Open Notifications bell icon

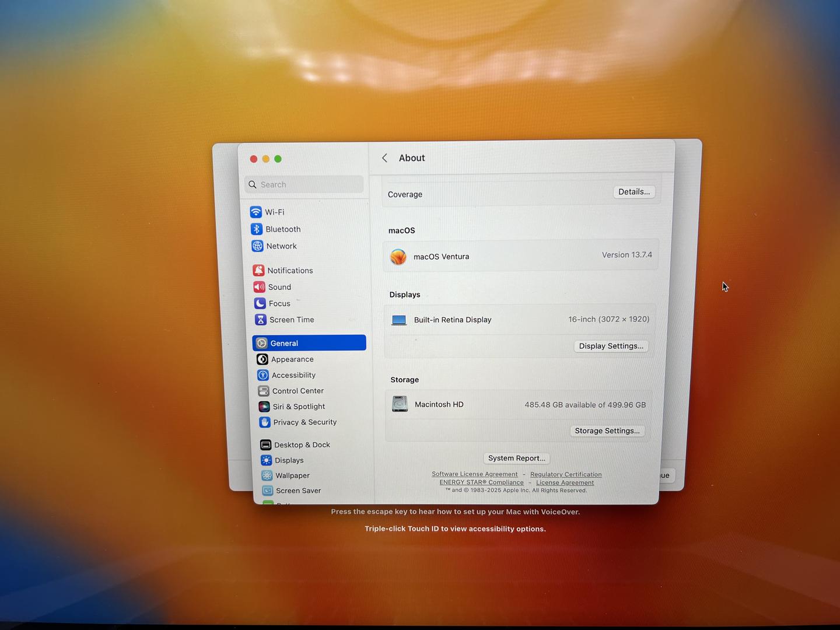tap(258, 270)
